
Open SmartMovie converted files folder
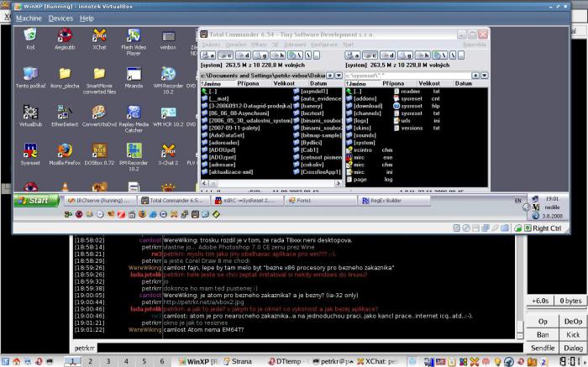(99, 81)
